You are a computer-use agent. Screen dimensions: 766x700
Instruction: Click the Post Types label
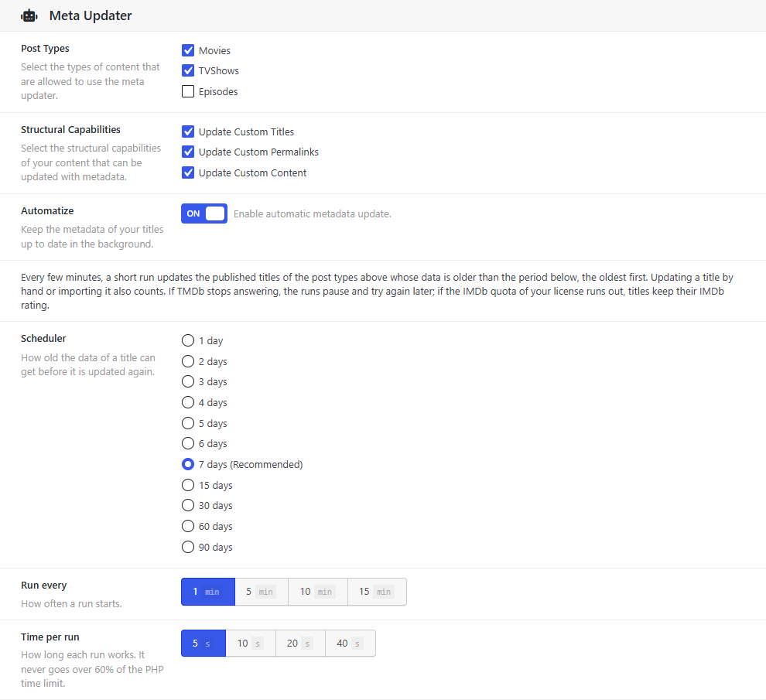45,49
